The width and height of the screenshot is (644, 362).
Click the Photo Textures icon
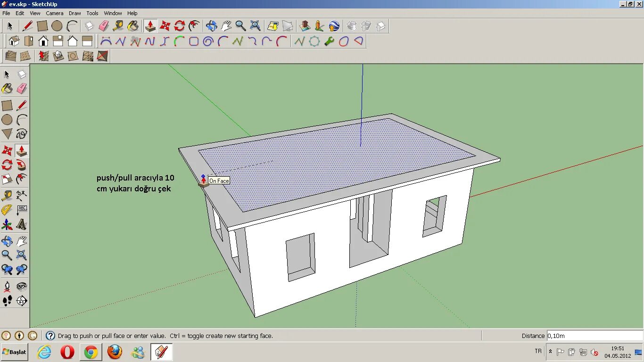pos(320,25)
